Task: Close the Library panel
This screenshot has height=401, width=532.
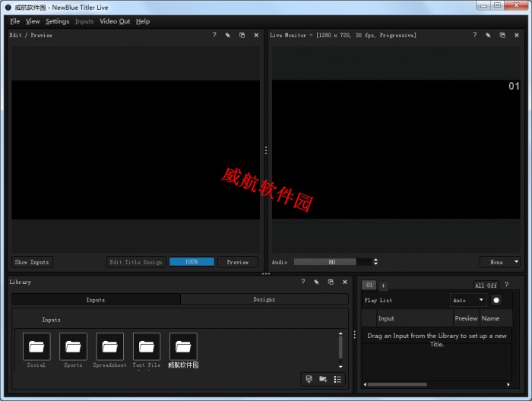Action: [345, 282]
